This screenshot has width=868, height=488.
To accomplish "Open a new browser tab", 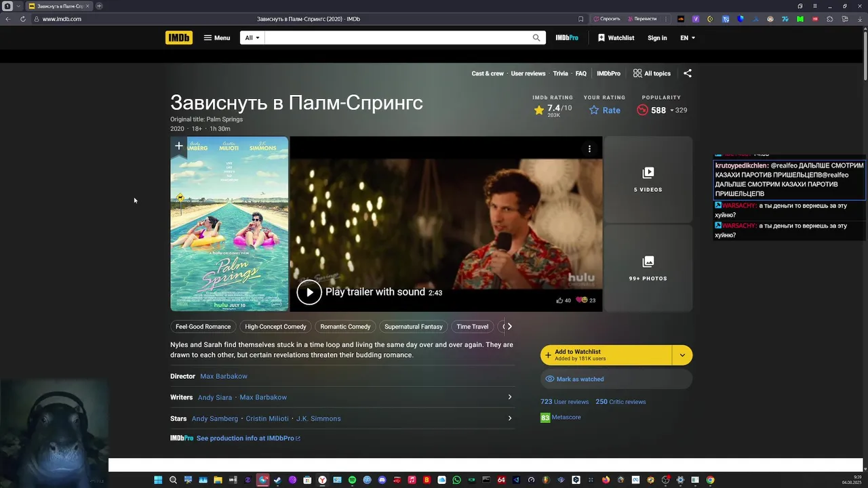I will tap(99, 6).
